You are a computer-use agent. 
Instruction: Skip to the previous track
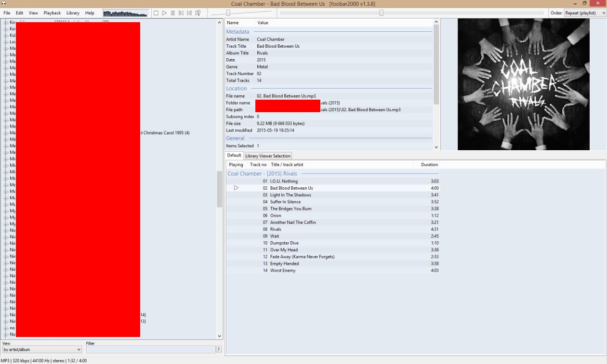click(181, 13)
